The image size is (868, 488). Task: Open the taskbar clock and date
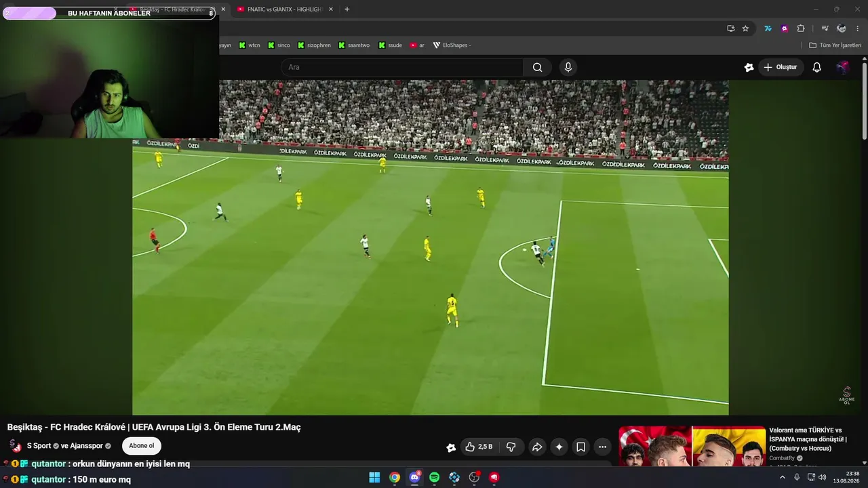[x=848, y=477]
